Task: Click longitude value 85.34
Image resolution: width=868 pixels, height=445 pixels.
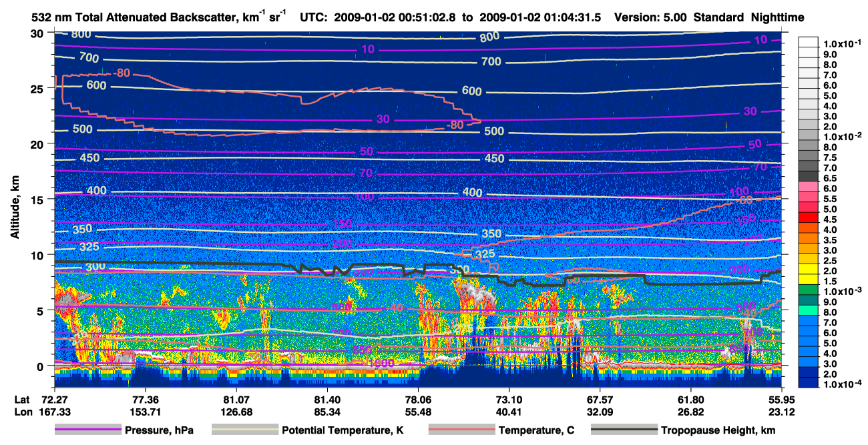Action: pos(327,411)
